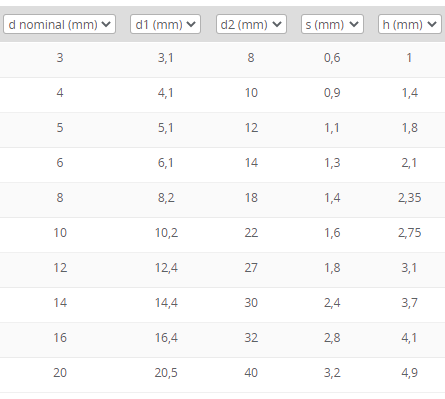Click the chevron arrow next to d2 (mm)
This screenshot has height=399, width=445.
click(x=277, y=24)
